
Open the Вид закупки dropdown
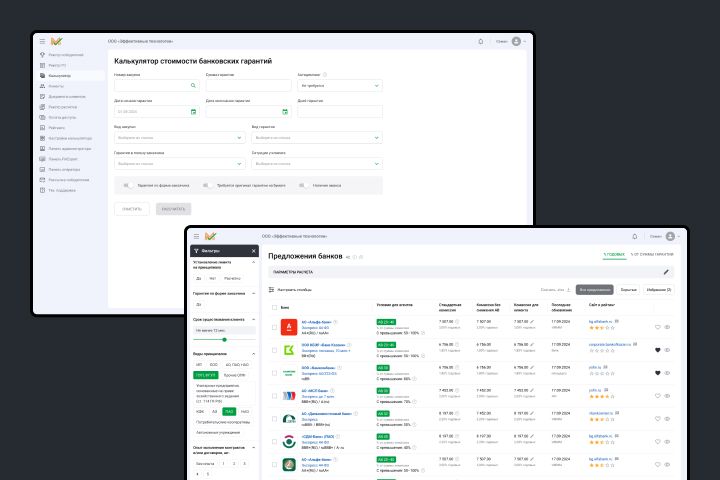click(x=180, y=138)
